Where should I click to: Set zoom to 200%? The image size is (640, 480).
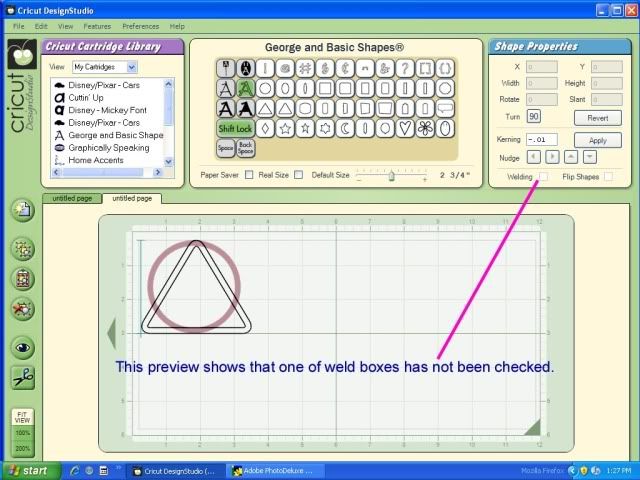[x=22, y=449]
